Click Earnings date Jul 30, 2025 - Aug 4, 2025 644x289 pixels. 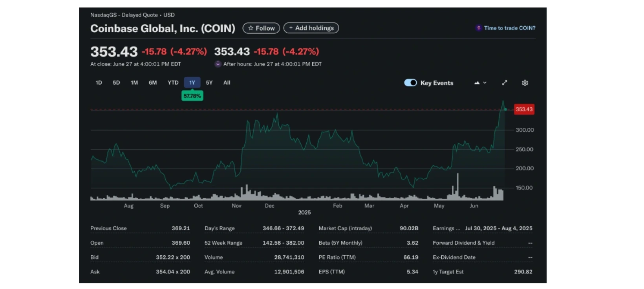[499, 228]
